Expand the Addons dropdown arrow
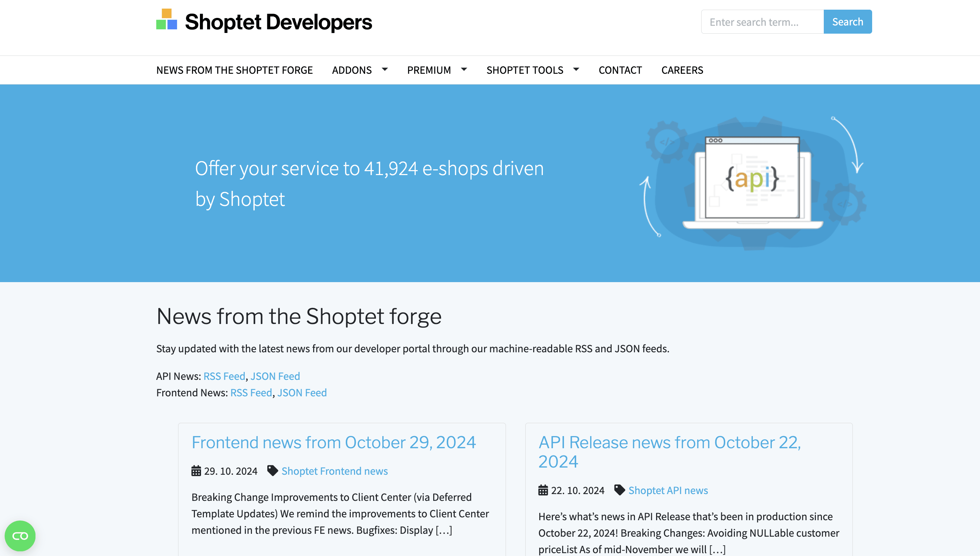Viewport: 980px width, 556px height. tap(385, 69)
